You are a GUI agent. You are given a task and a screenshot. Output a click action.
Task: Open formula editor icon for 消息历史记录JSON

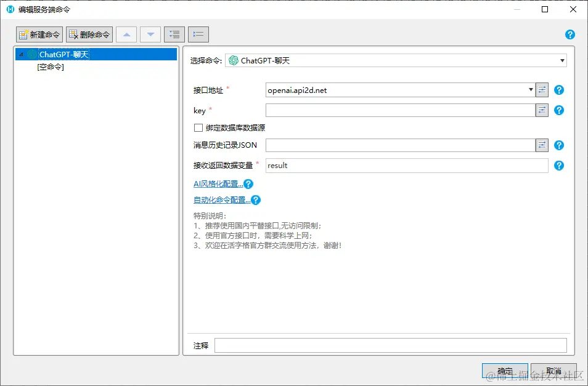pos(542,145)
